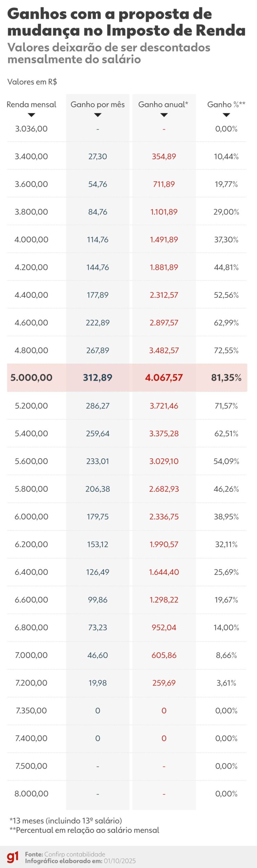Click the arrow under Renda mensal
Viewport: 257px width, 868px height.
31,115
